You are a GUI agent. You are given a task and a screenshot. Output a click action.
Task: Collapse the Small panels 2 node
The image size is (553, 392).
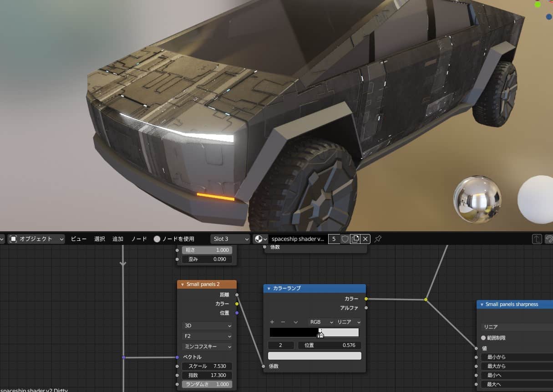[x=182, y=285]
